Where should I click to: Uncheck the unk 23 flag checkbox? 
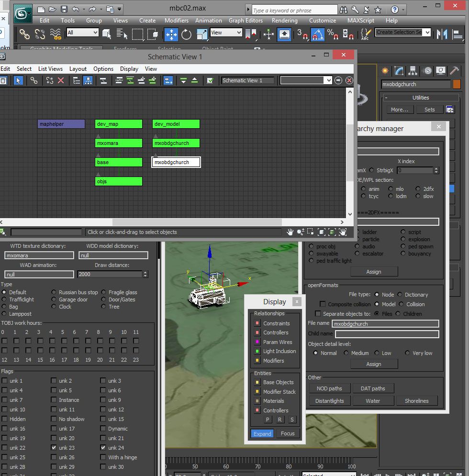(x=54, y=447)
